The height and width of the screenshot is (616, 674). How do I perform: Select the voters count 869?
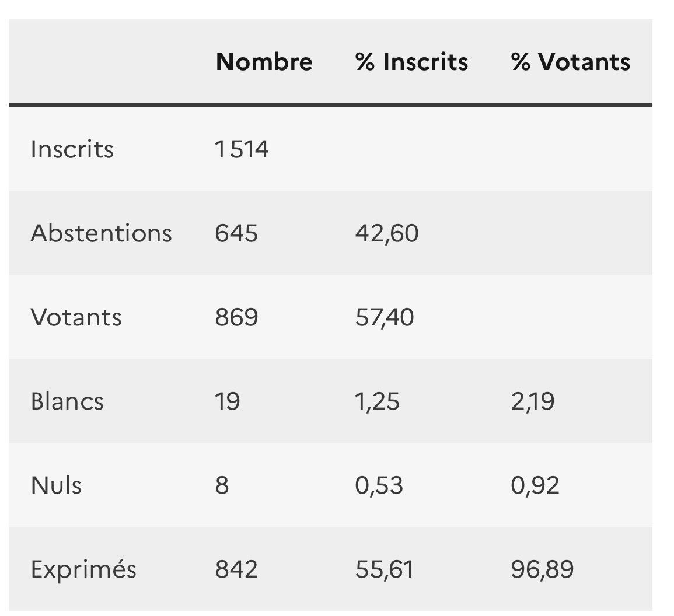[236, 317]
